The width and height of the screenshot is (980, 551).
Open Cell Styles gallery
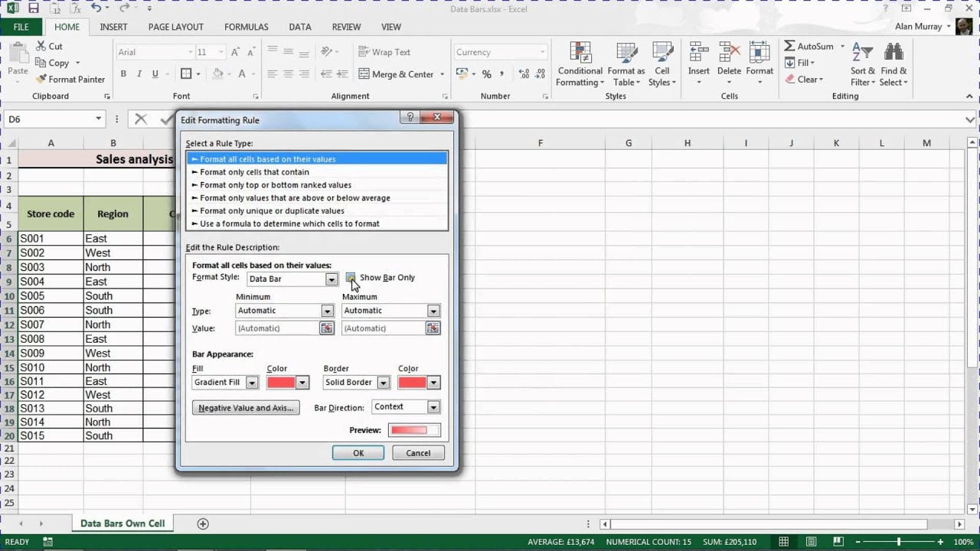(x=661, y=64)
